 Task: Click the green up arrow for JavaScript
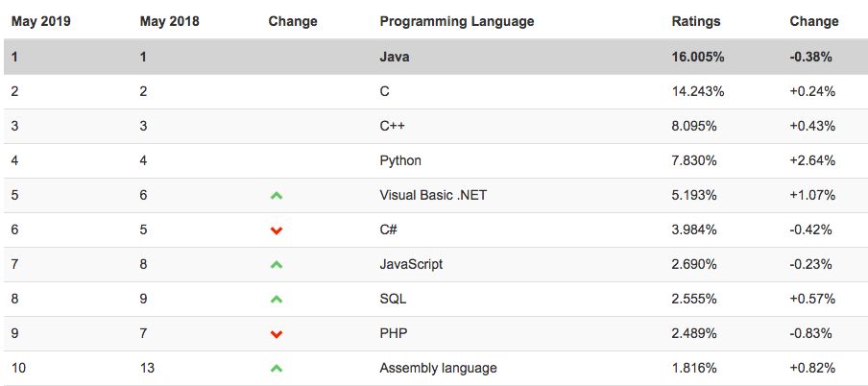point(277,265)
